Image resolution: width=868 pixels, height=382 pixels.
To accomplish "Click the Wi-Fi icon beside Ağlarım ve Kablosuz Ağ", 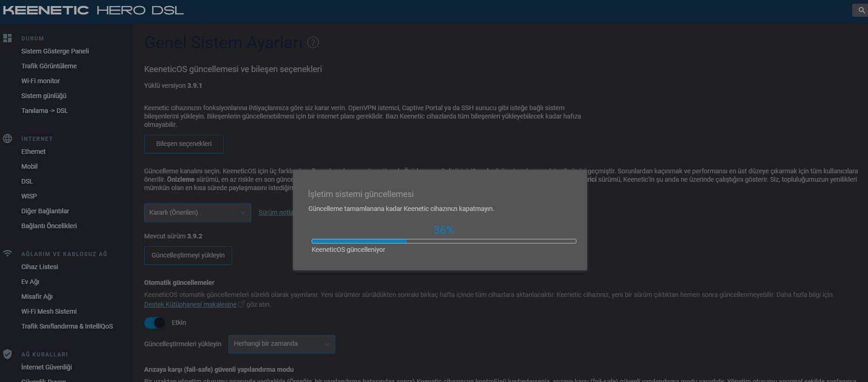I will point(7,253).
